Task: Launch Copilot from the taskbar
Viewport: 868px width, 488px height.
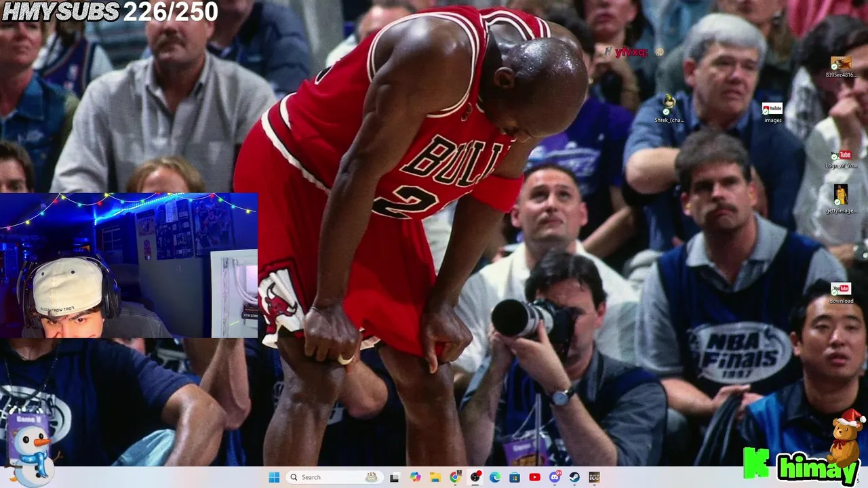Action: point(415,477)
